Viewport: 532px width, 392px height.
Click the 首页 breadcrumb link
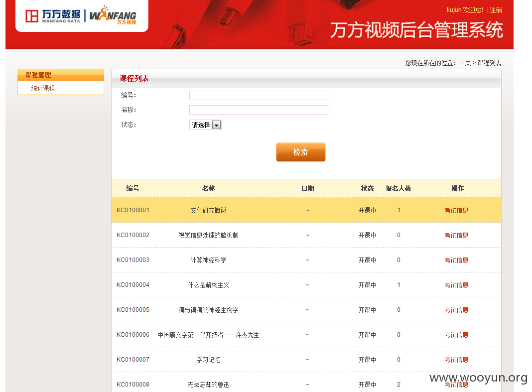point(465,63)
